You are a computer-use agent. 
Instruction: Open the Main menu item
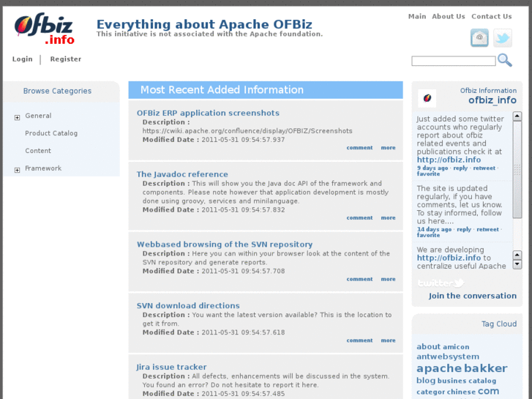417,16
